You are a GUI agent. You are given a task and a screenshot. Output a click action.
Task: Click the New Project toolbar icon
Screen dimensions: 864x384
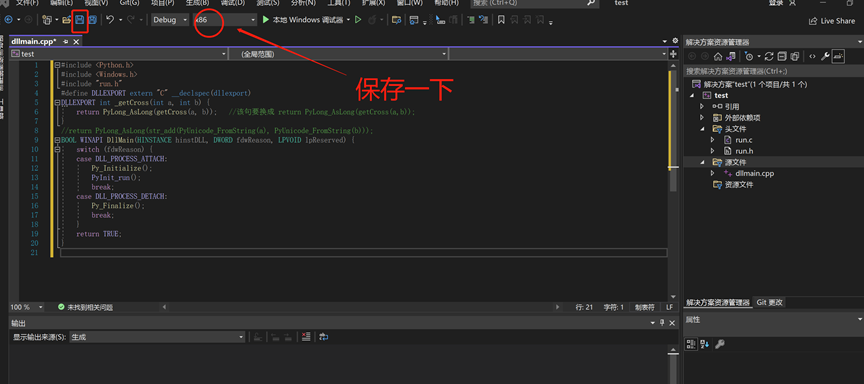point(47,20)
